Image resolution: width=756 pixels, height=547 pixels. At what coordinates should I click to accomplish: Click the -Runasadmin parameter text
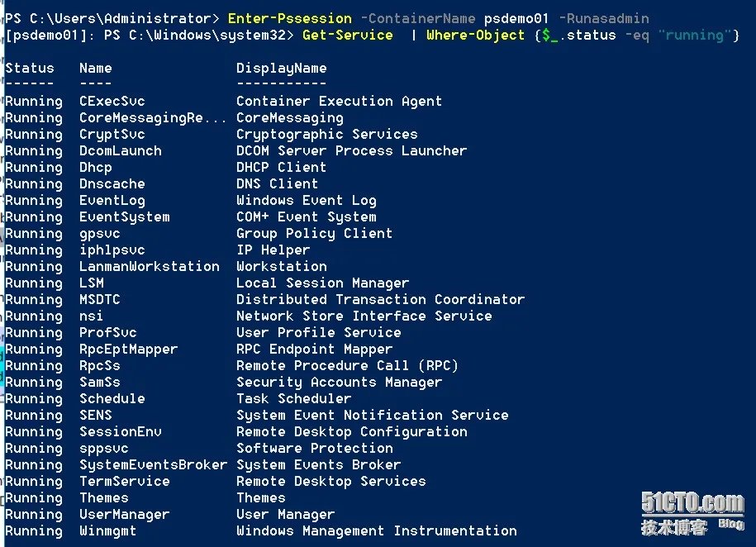click(x=604, y=19)
